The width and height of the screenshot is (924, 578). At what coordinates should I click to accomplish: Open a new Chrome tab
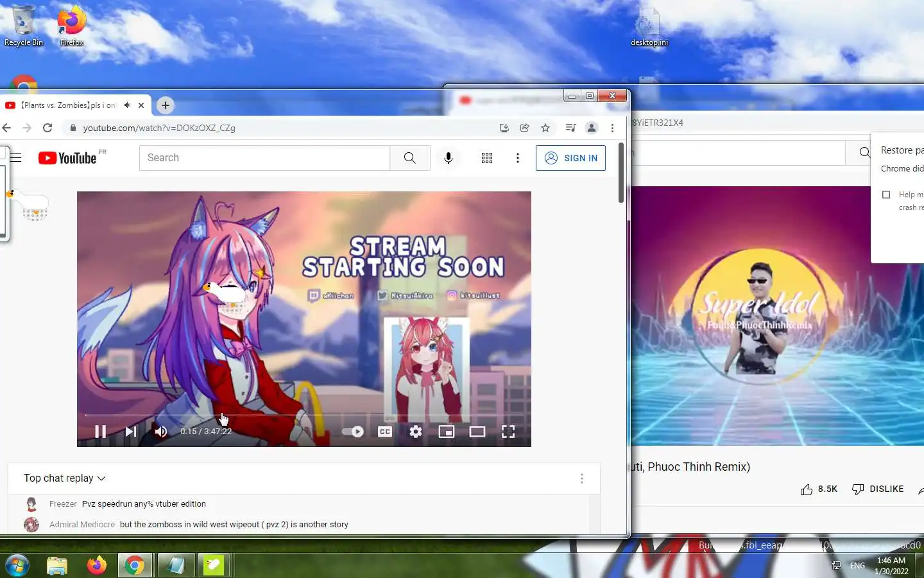pyautogui.click(x=166, y=105)
